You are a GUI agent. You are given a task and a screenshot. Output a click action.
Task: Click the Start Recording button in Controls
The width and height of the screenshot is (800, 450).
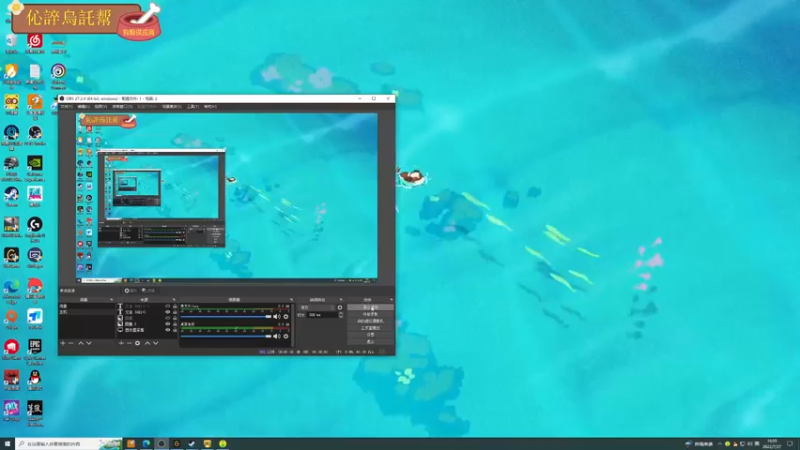click(370, 314)
